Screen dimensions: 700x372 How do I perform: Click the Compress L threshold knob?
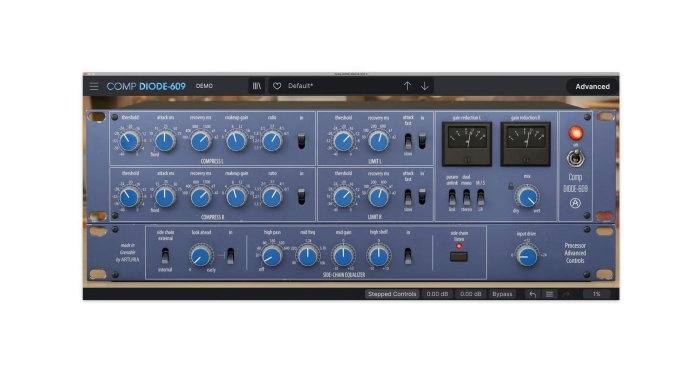129,142
